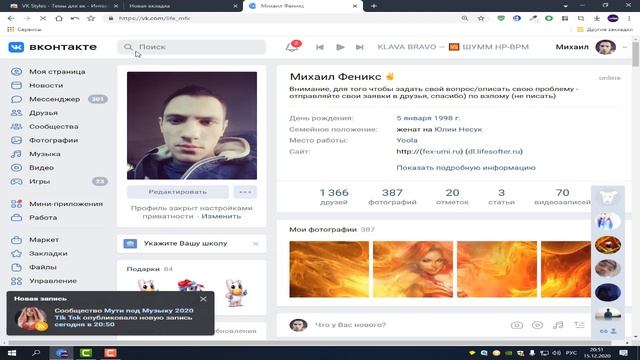Click the Работа sidebar icon
Screen dimensions: 640x360
click(x=16, y=218)
